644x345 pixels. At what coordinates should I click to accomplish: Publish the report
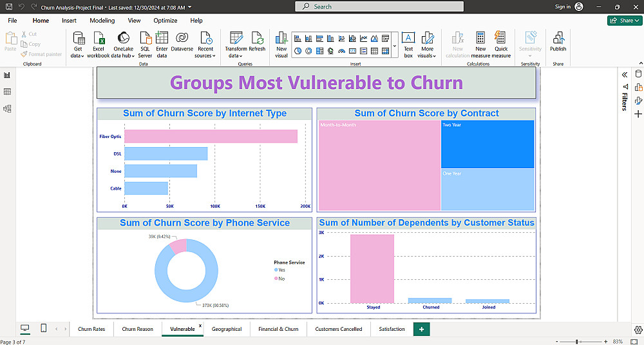(x=558, y=41)
